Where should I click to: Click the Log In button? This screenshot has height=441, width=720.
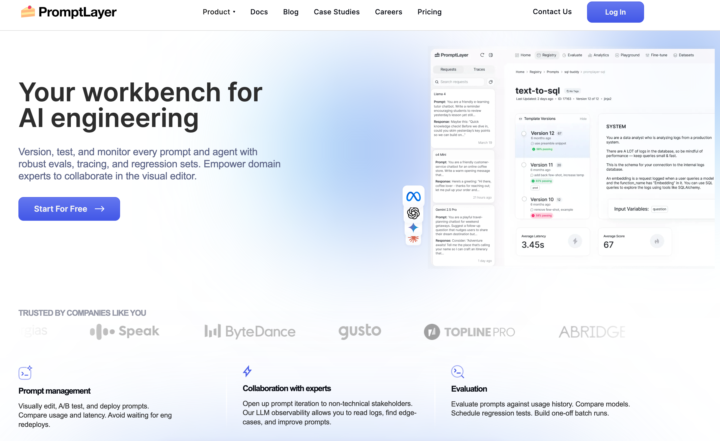pos(615,12)
